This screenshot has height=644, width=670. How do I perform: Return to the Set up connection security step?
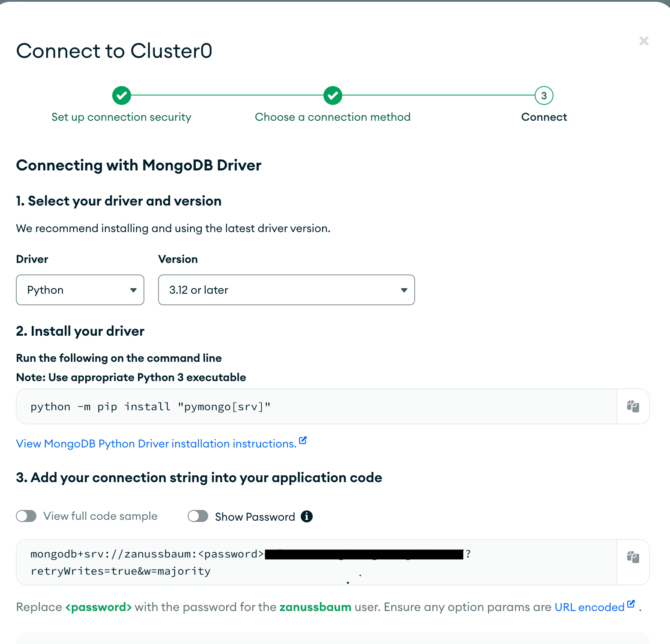tap(121, 117)
